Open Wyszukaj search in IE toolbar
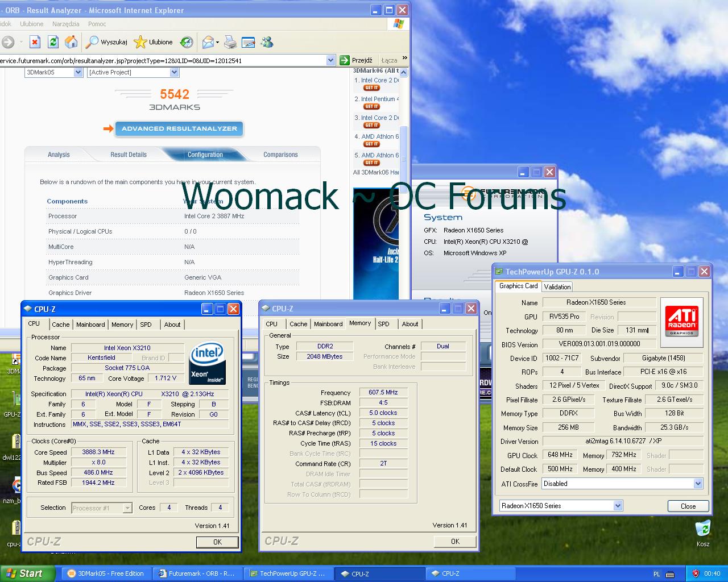Viewport: 728px width, 582px height. coord(107,42)
